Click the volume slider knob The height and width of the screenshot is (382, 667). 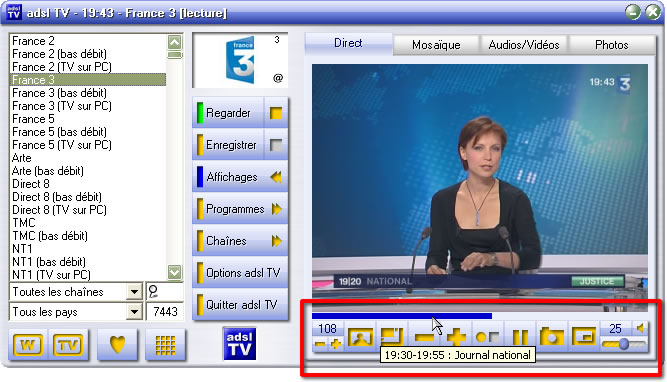click(624, 343)
